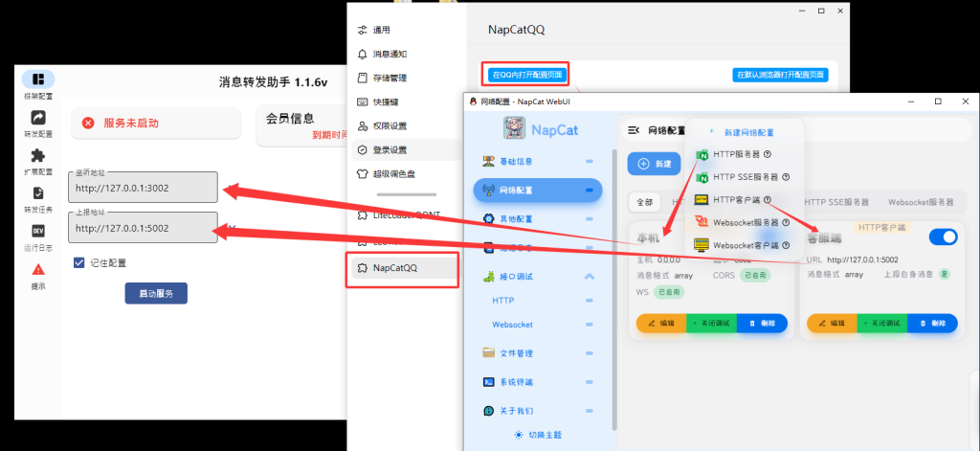Open 文件管理 folder item

click(538, 353)
